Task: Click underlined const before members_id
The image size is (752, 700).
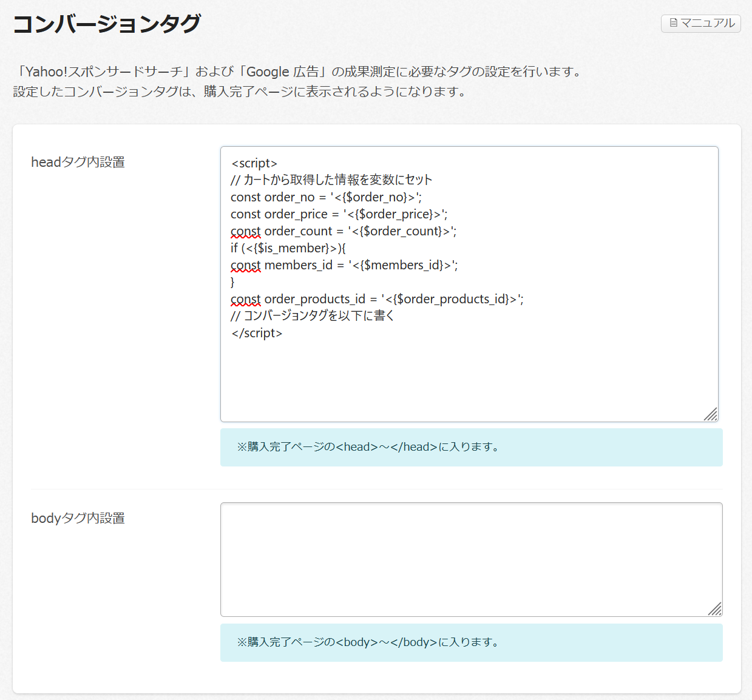Action: tap(245, 265)
